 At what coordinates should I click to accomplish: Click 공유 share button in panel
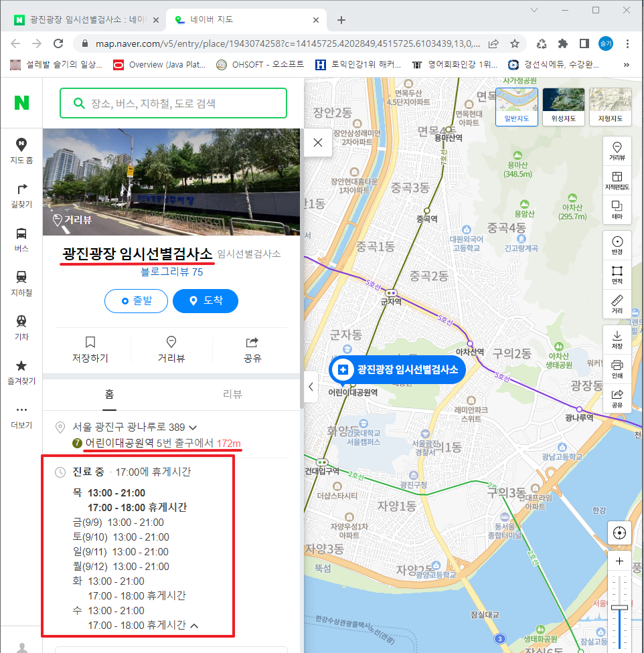[x=252, y=350]
